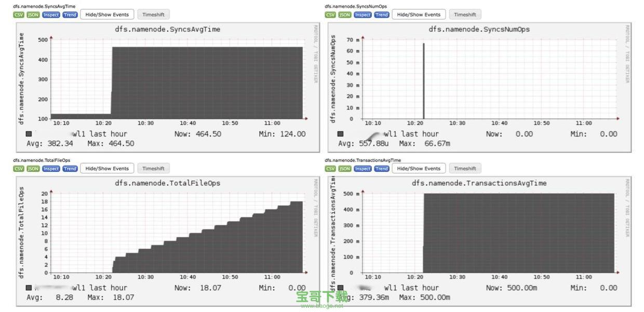
Task: Inspect the SyncsAvgTime metric
Action: (x=51, y=15)
